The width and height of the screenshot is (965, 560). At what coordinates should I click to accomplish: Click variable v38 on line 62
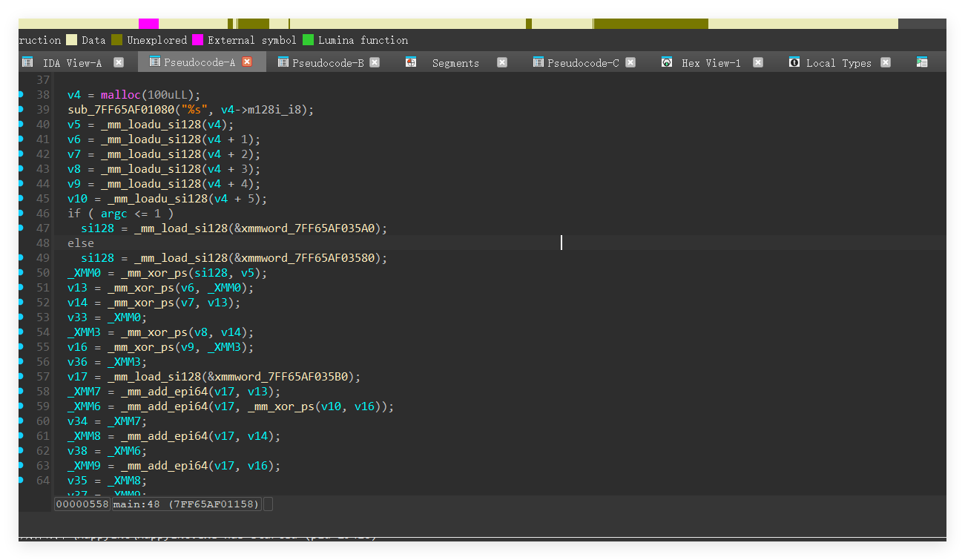(77, 451)
